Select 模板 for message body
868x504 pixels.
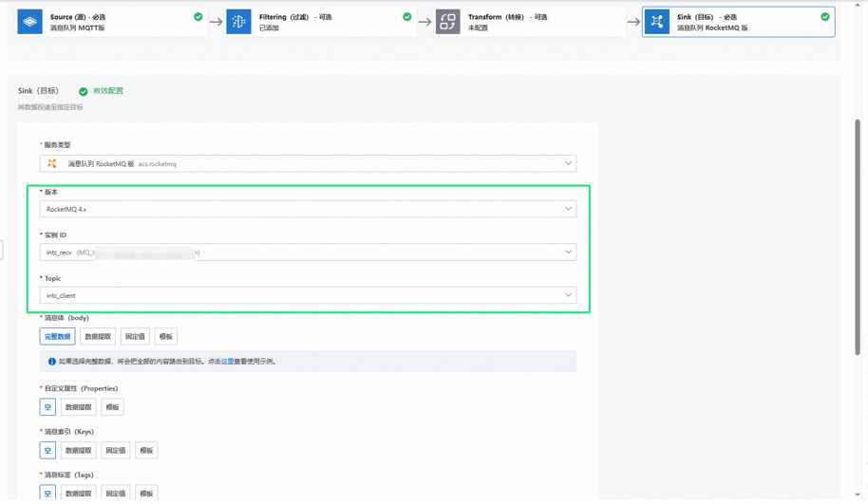(165, 336)
